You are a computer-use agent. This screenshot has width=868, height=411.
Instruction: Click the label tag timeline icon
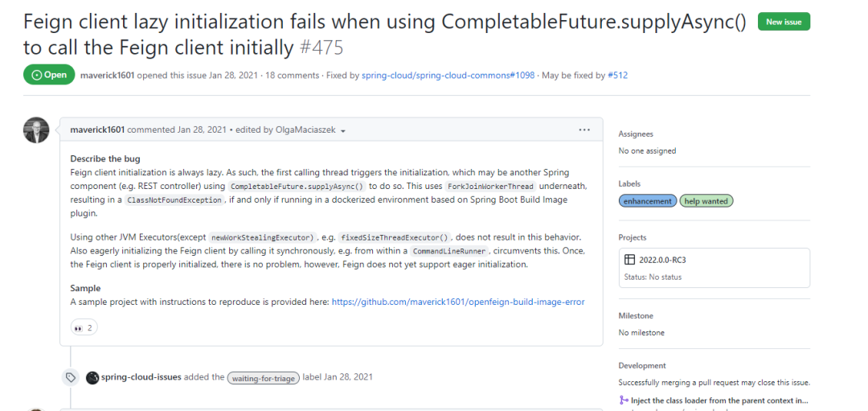pyautogui.click(x=71, y=377)
